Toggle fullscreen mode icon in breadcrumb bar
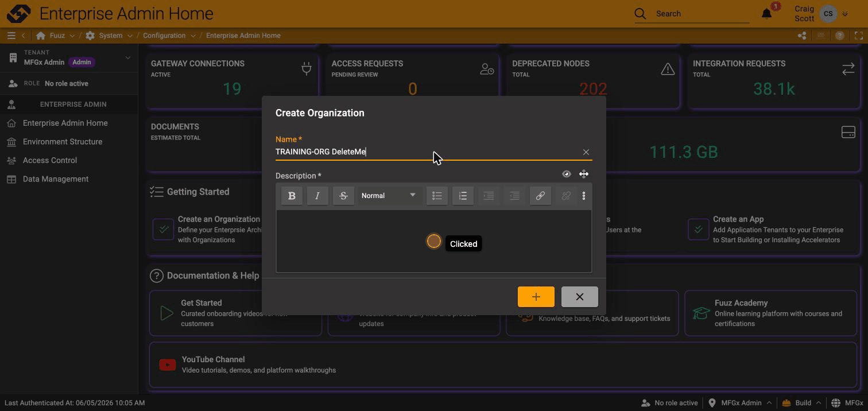Image resolution: width=868 pixels, height=411 pixels. click(859, 36)
